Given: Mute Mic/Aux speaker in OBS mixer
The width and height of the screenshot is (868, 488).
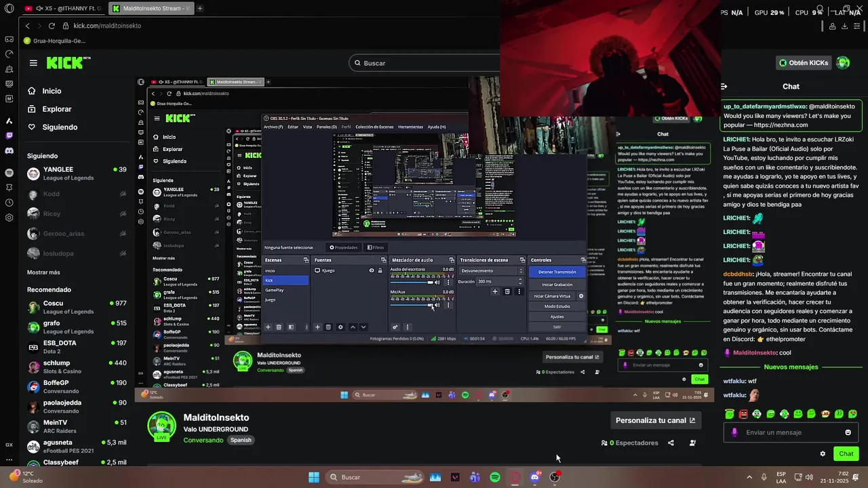Looking at the screenshot, I should [x=437, y=305].
